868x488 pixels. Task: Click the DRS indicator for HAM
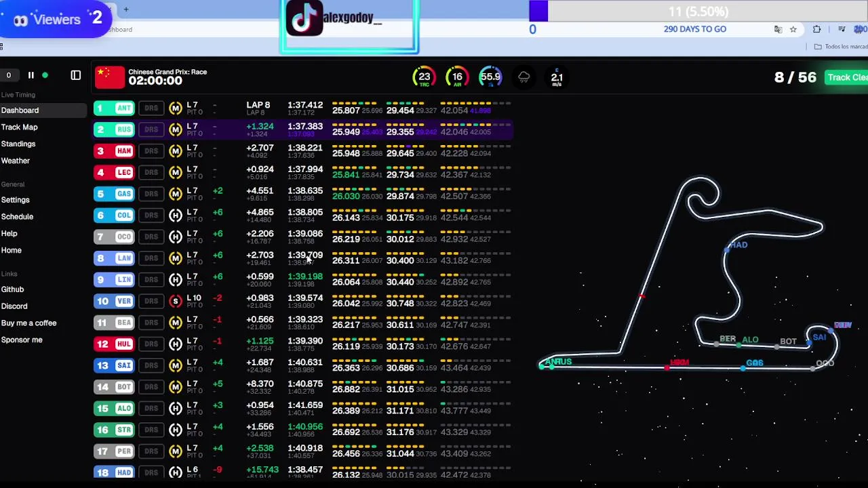[x=151, y=151]
